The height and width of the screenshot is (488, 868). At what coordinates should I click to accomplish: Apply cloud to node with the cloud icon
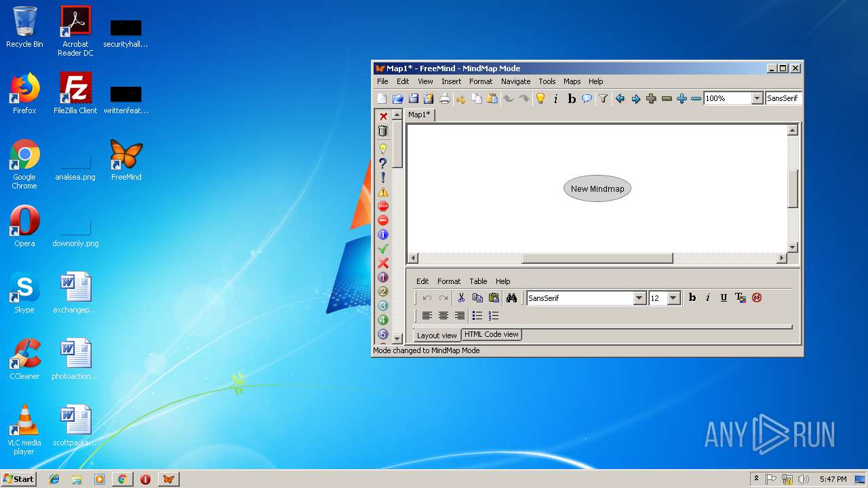coord(587,99)
